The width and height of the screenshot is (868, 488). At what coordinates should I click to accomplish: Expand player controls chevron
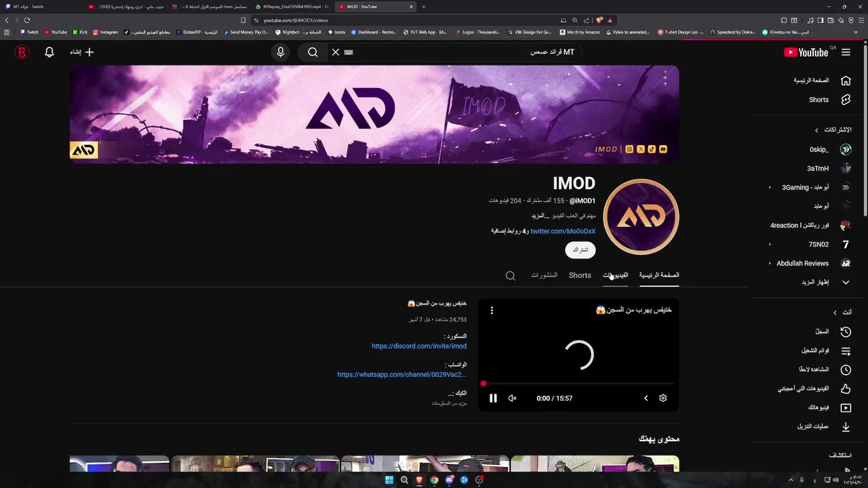[x=646, y=399]
